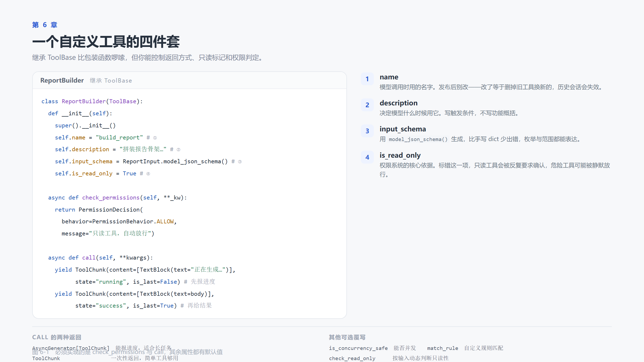Image resolution: width=644 pixels, height=362 pixels.
Task: Click the super().__init__() code line
Action: pos(85,125)
